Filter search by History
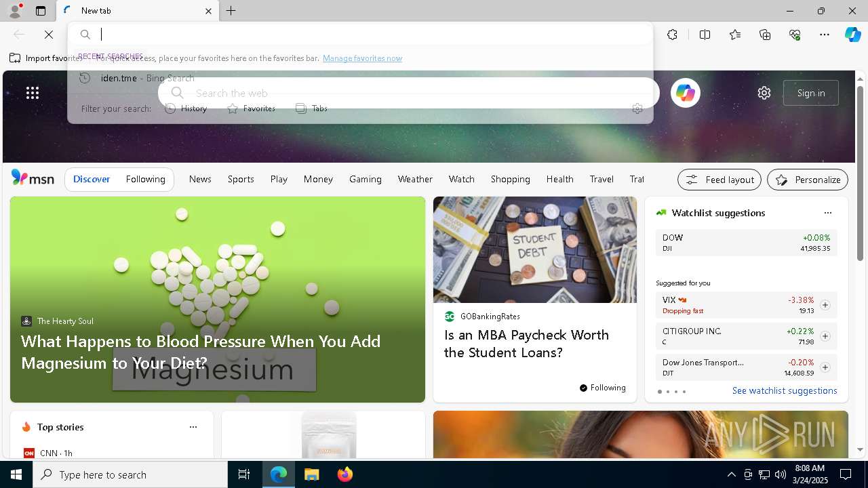 click(186, 108)
